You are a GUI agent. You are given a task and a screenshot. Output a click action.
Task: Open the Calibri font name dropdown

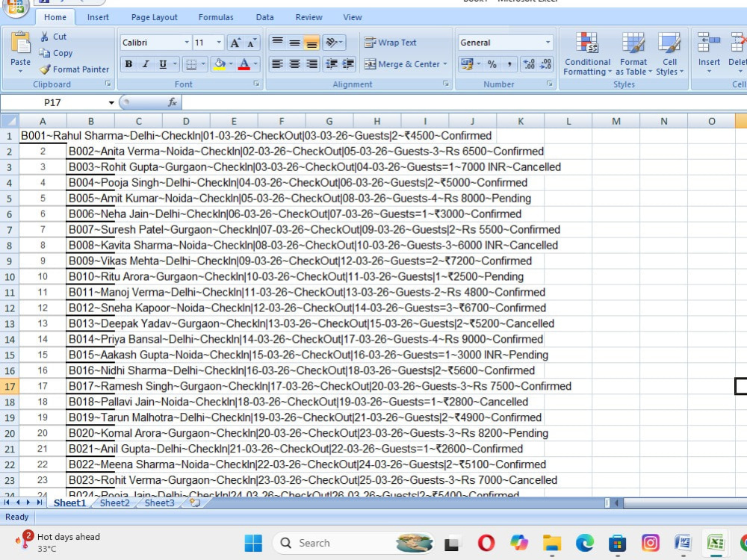[x=186, y=43]
